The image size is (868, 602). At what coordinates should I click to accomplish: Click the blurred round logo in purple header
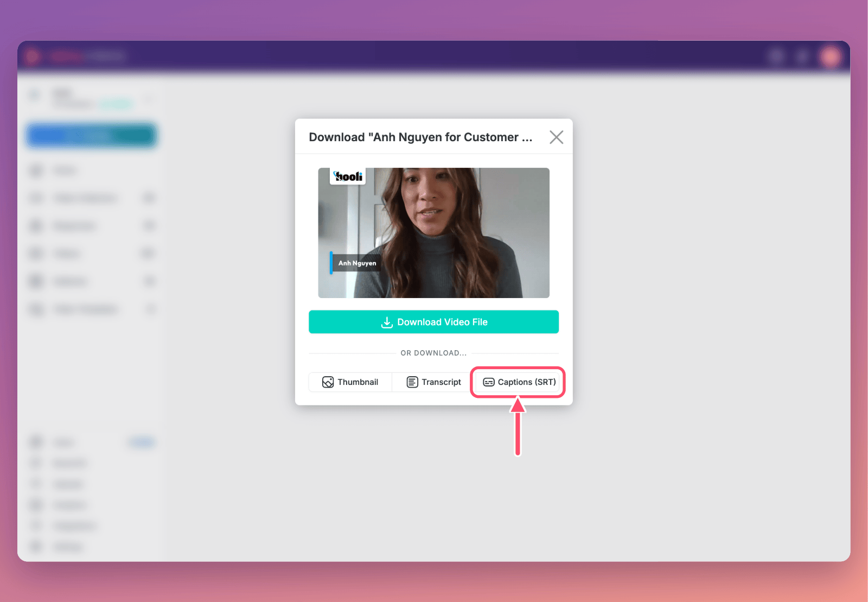click(x=32, y=56)
